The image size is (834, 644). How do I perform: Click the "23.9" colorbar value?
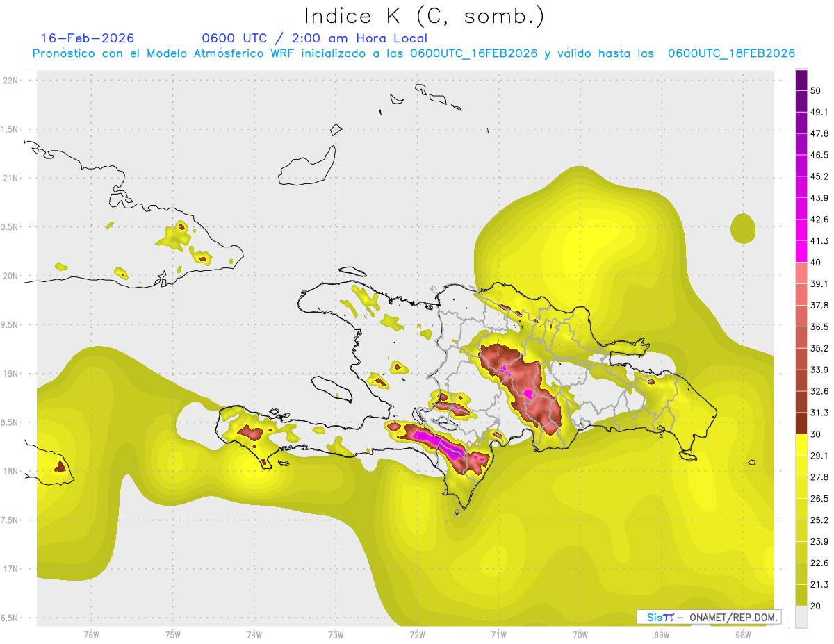[819, 543]
